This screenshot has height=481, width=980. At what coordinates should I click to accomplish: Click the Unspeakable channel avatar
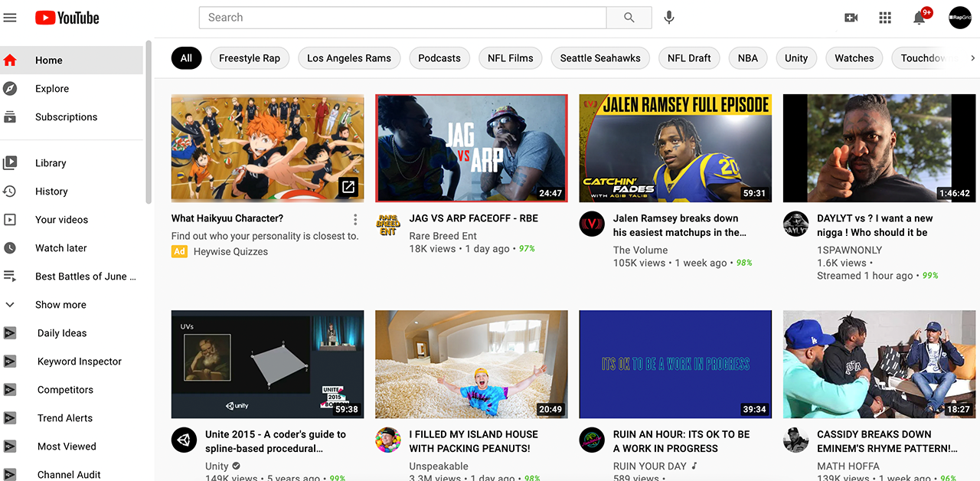[x=388, y=440]
